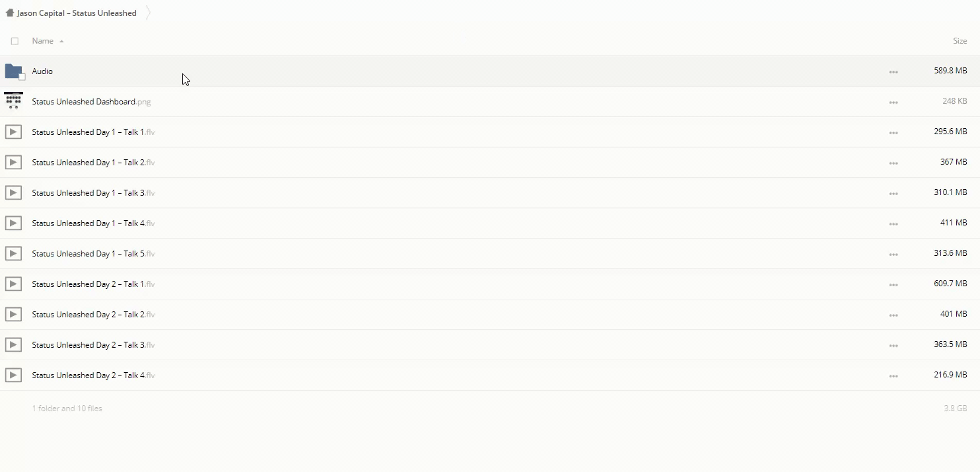Click the Name sort direction arrow

coord(61,41)
